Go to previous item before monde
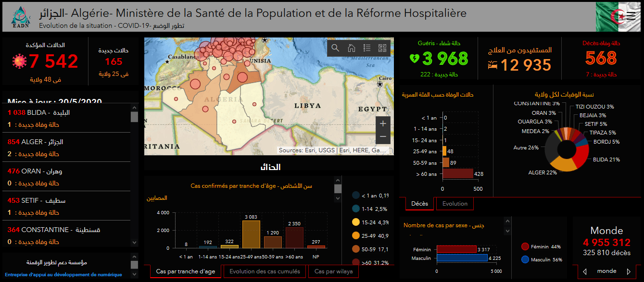Image resolution: width=644 pixels, height=282 pixels. point(585,271)
